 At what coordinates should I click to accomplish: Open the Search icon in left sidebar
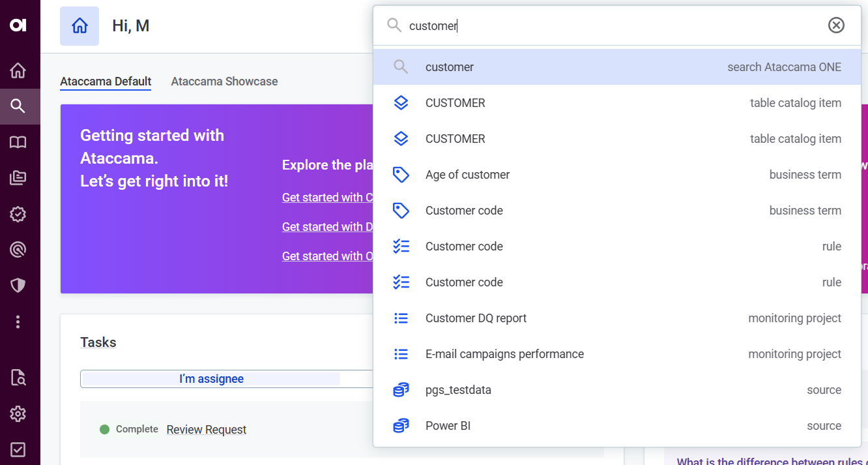click(18, 106)
